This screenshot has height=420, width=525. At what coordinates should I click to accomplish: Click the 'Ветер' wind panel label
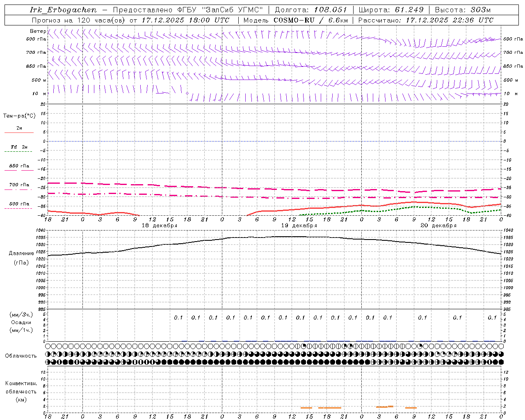click(38, 31)
